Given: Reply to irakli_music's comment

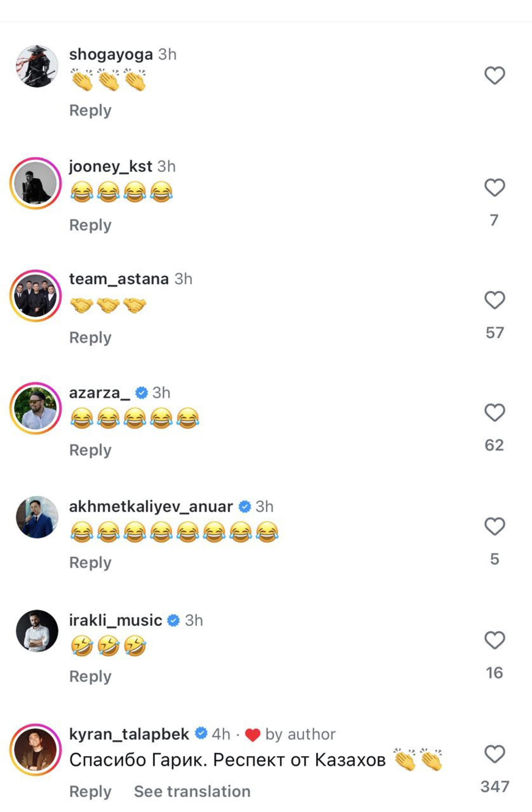Looking at the screenshot, I should click(x=90, y=676).
